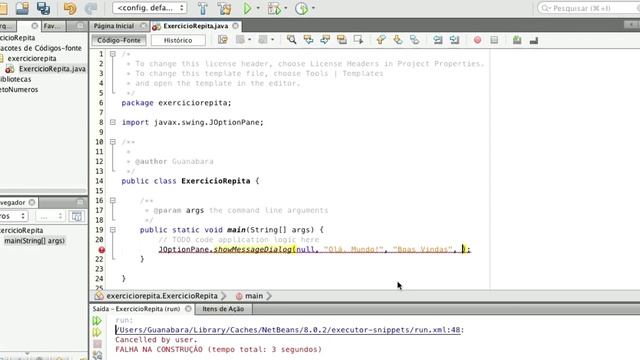Image resolution: width=640 pixels, height=360 pixels.
Task: Open the config default dropdown
Action: click(149, 8)
